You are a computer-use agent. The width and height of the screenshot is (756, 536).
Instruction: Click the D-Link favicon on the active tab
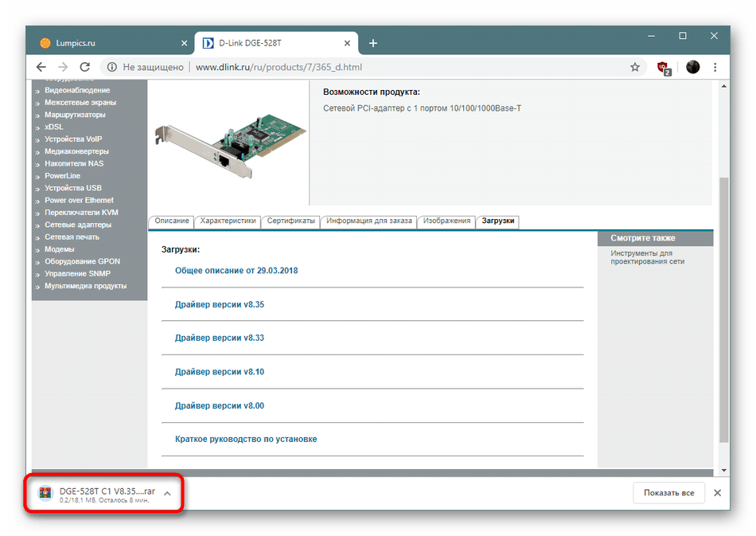(208, 44)
